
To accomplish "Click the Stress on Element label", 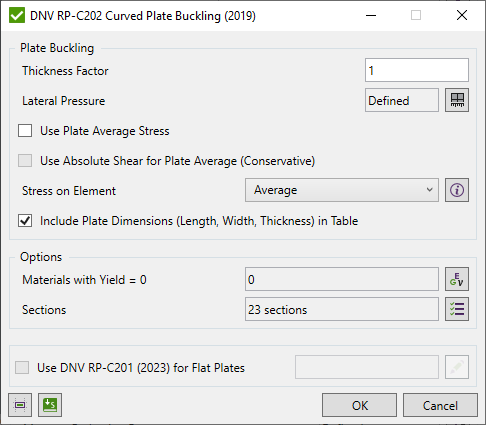I will [x=69, y=191].
